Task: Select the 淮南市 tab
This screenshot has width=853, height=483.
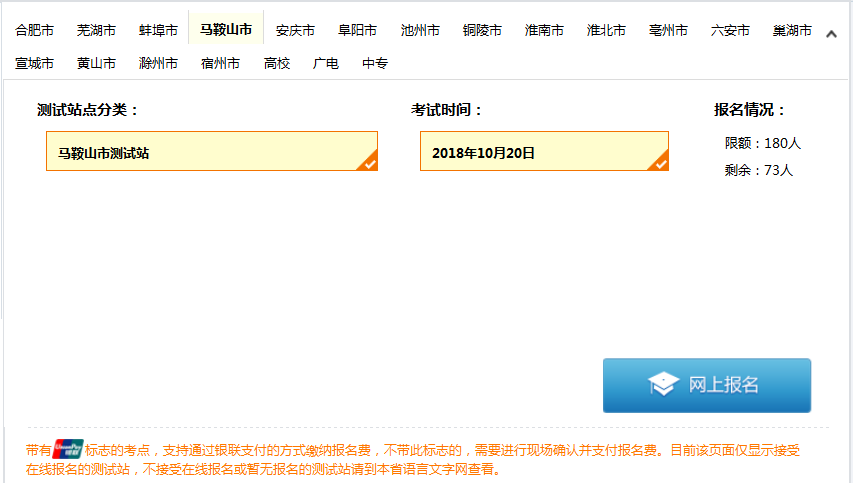Action: click(544, 30)
